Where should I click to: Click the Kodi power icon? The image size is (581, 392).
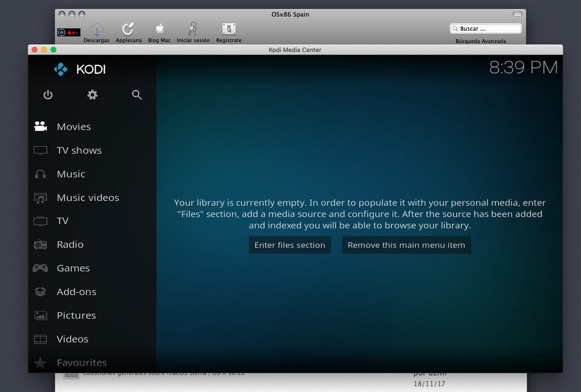[48, 95]
